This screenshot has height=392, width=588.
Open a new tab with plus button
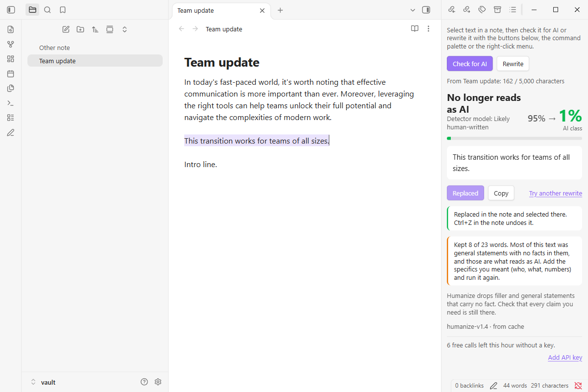280,10
